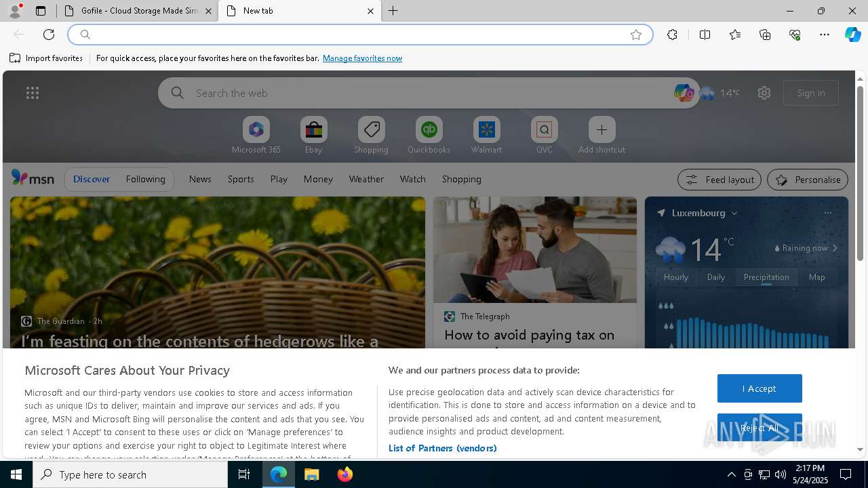Open the Collections icon
Viewport: 868px width, 488px height.
(765, 35)
